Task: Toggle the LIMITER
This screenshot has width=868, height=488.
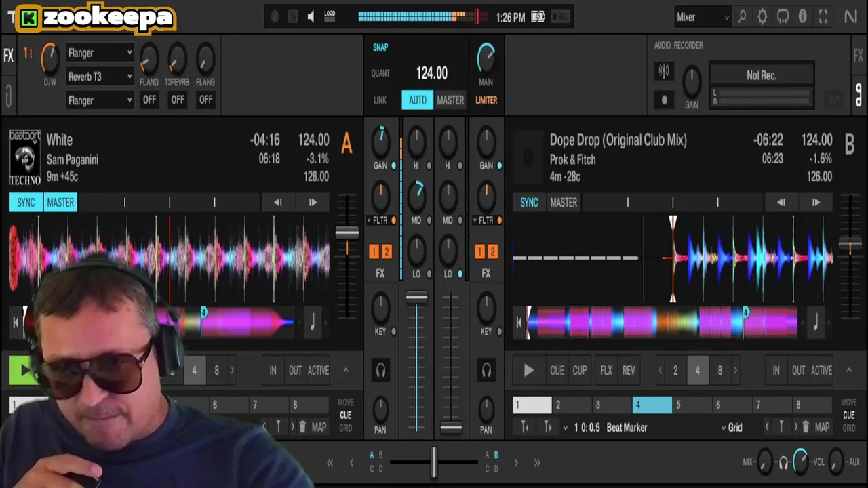Action: click(486, 100)
